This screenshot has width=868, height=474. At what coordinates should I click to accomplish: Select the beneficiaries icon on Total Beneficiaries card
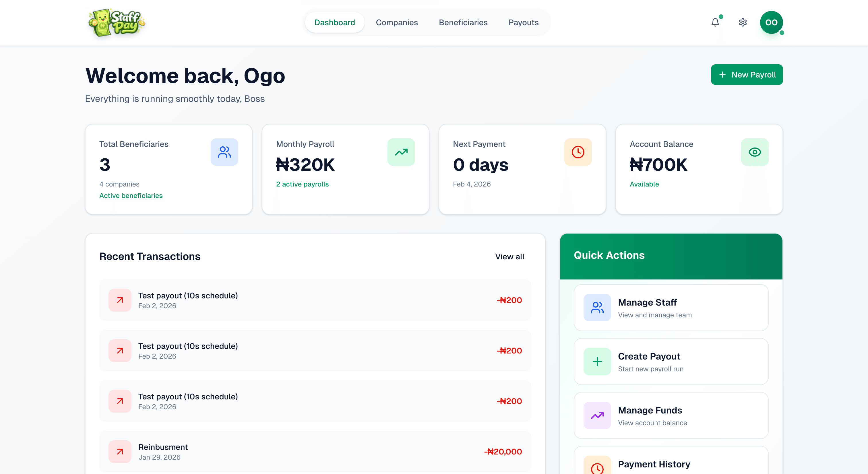pos(224,152)
